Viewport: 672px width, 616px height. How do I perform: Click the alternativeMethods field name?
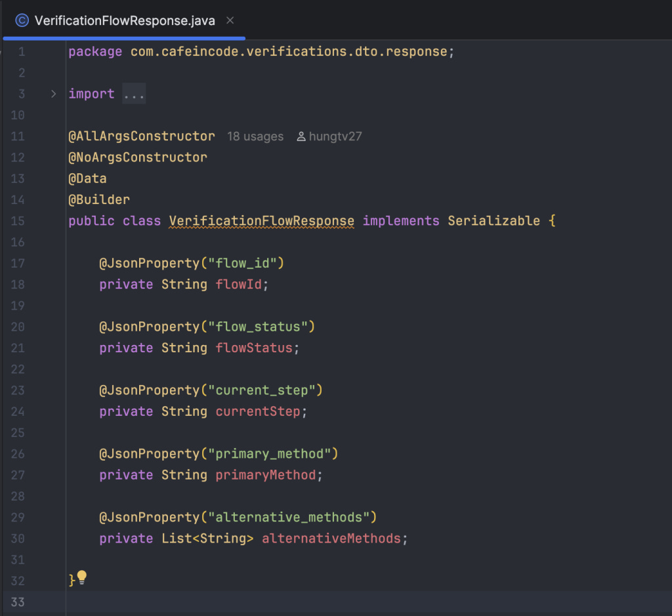[331, 539]
